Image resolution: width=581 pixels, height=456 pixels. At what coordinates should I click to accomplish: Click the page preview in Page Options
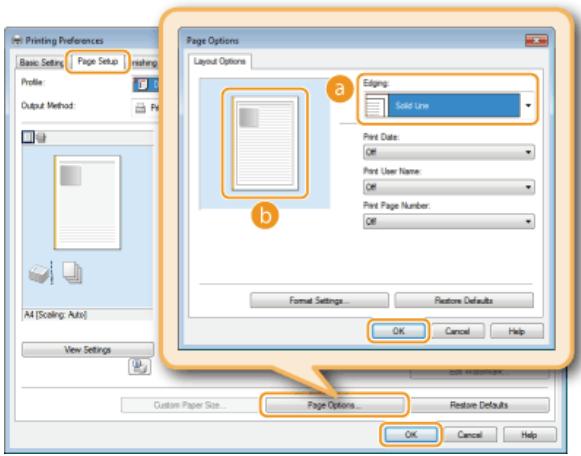coord(265,143)
